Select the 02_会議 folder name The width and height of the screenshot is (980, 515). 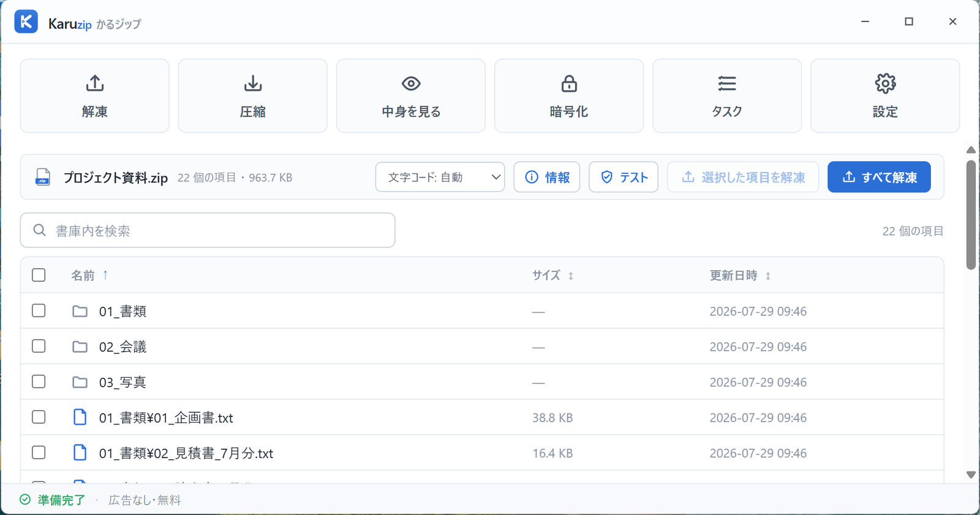click(123, 347)
